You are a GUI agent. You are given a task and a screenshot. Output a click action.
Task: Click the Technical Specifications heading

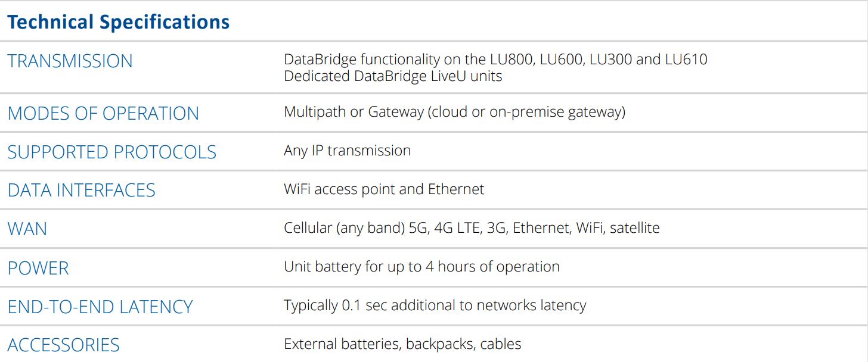point(119,22)
